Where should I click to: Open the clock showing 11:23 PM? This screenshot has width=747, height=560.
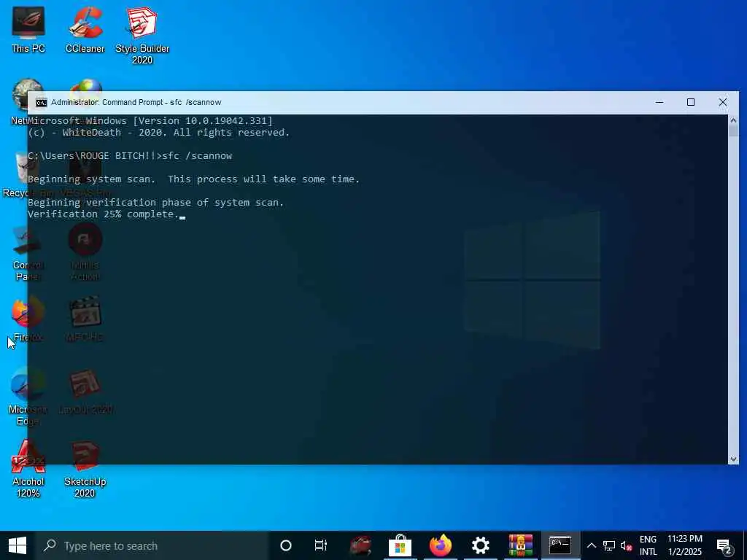point(684,545)
